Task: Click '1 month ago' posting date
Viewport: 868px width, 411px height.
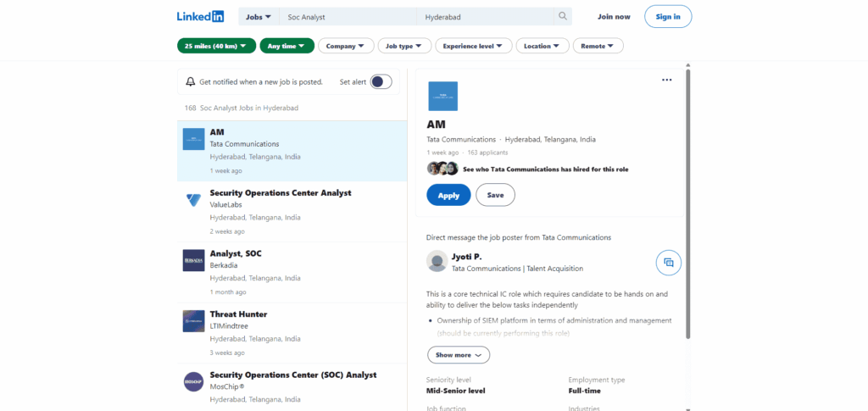Action: click(228, 292)
